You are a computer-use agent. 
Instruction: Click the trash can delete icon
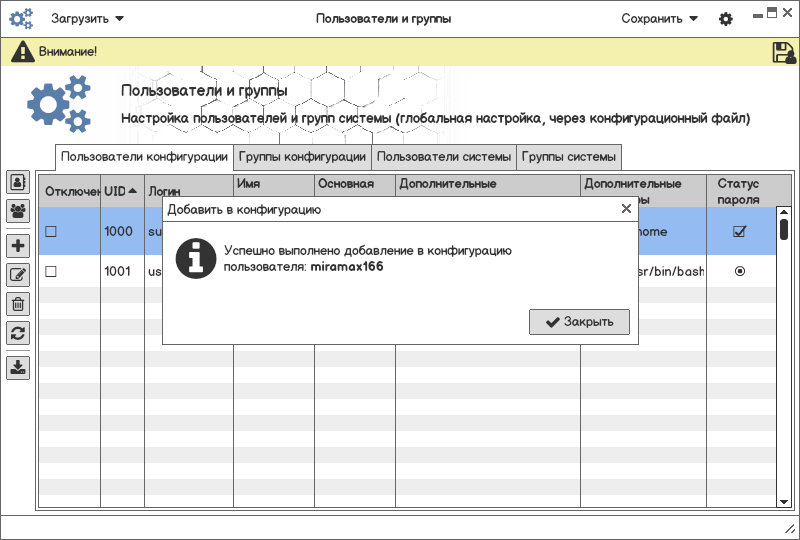click(18, 304)
